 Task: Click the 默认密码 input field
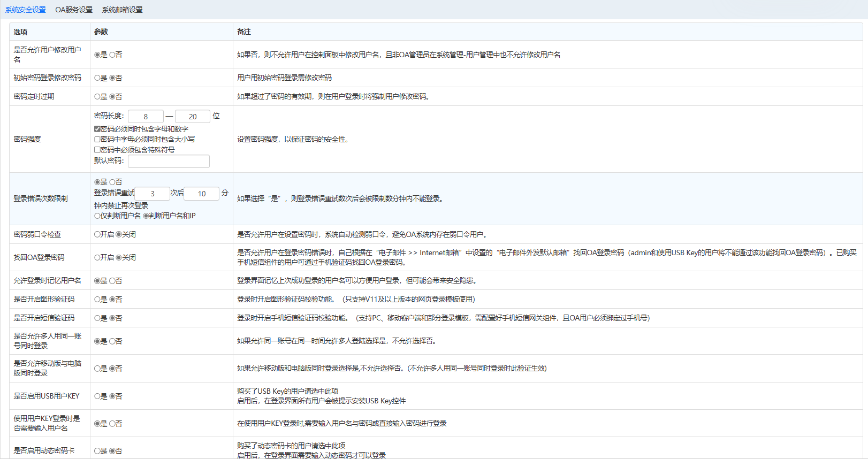click(x=169, y=161)
